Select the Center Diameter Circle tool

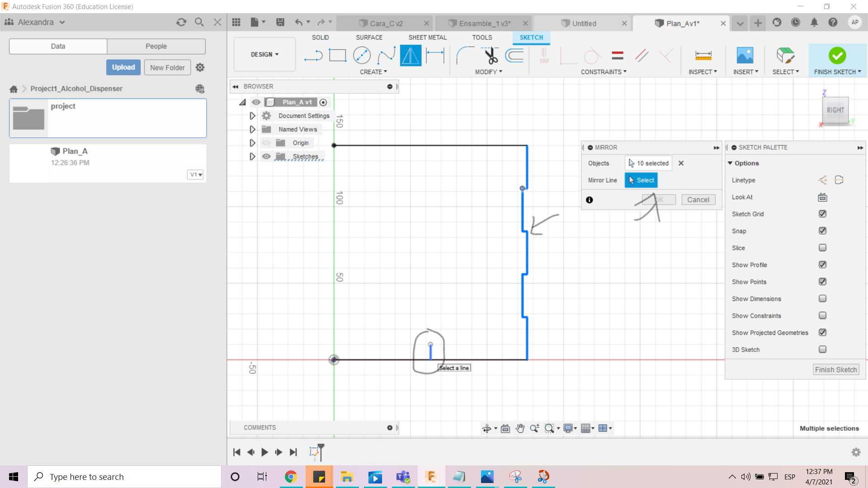tap(362, 56)
